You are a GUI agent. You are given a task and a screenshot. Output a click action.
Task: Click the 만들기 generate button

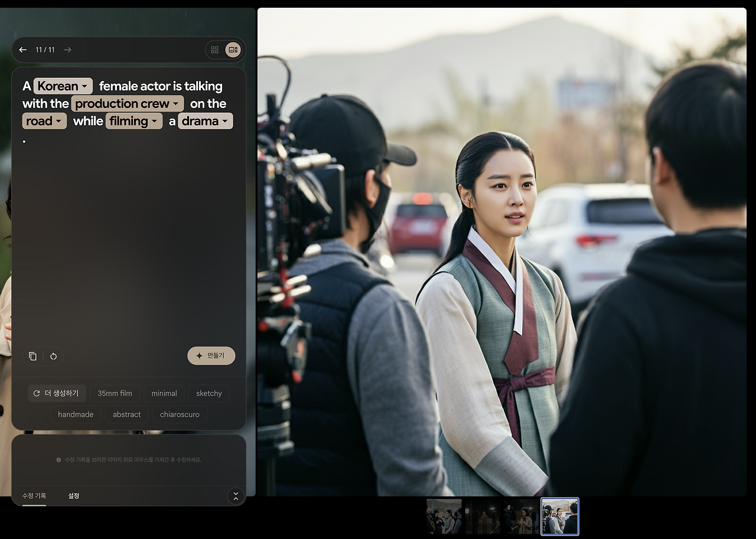(211, 355)
